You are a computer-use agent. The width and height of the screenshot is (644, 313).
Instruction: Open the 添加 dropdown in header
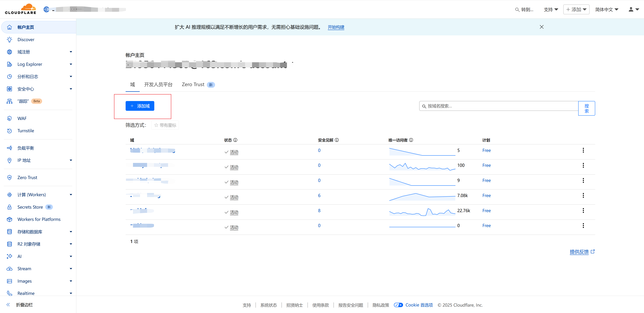click(x=576, y=10)
